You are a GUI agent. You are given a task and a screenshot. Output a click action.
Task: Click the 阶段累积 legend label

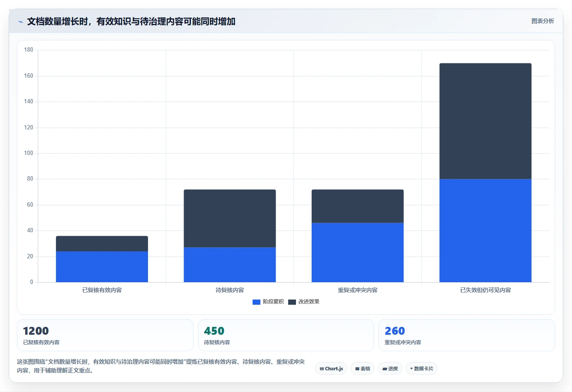coord(273,302)
